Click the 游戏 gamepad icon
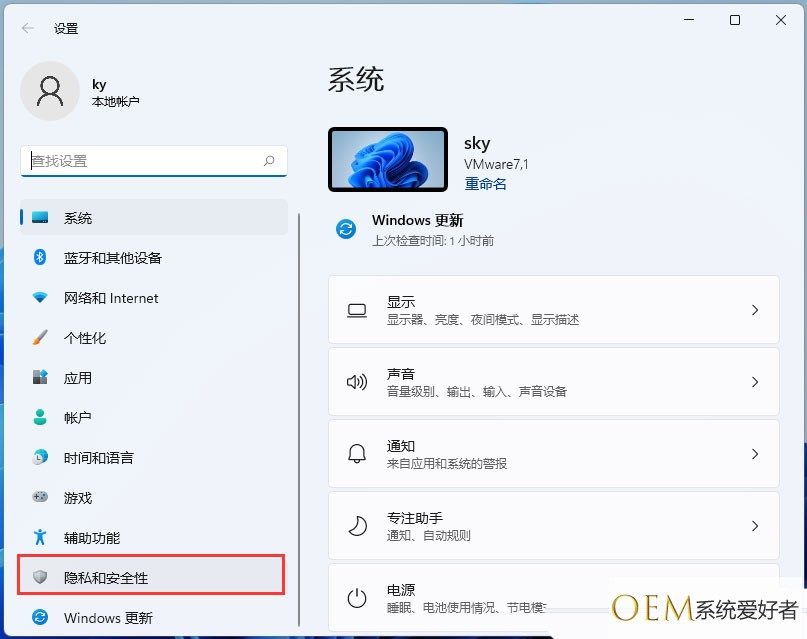 pyautogui.click(x=40, y=498)
